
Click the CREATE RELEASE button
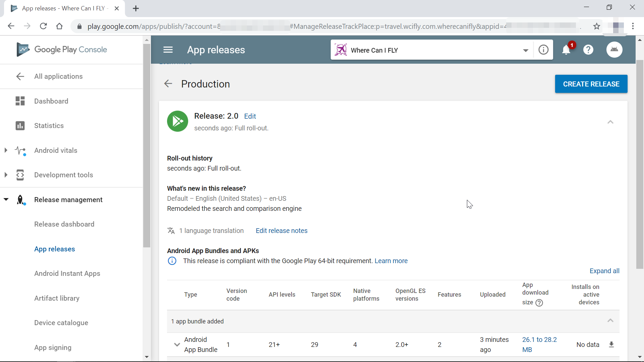point(591,84)
